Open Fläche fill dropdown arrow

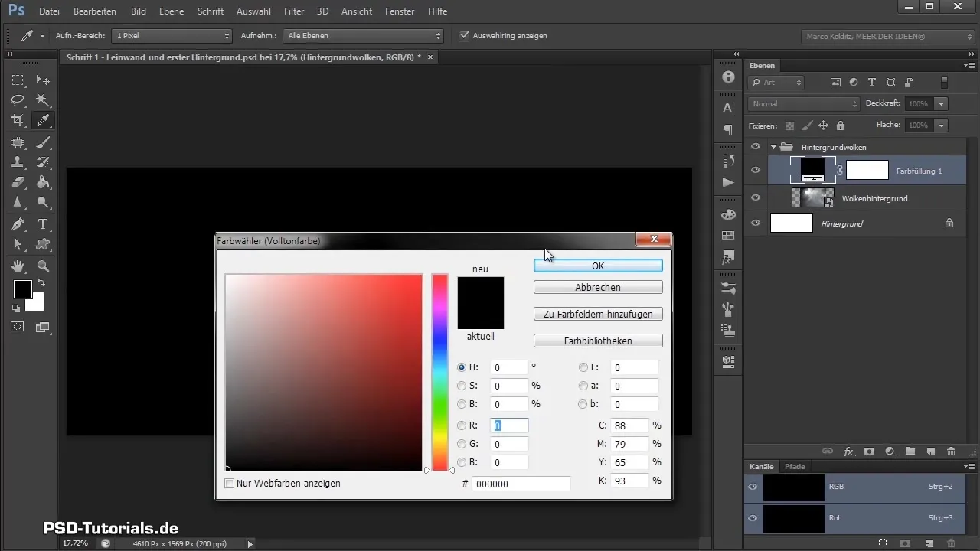point(942,125)
